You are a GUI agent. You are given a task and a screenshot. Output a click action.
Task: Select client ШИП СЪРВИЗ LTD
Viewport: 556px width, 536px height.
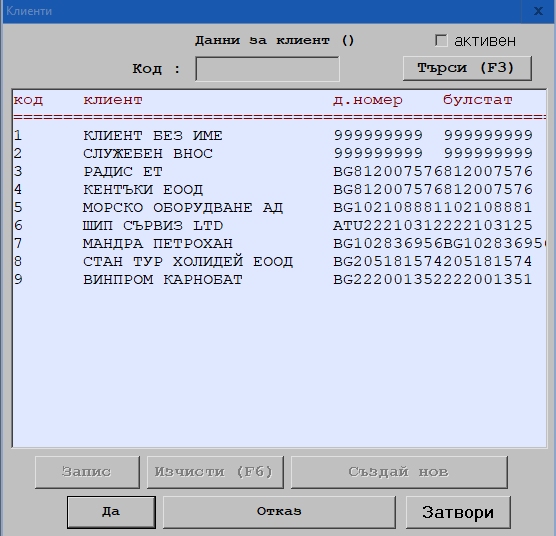coord(279,226)
